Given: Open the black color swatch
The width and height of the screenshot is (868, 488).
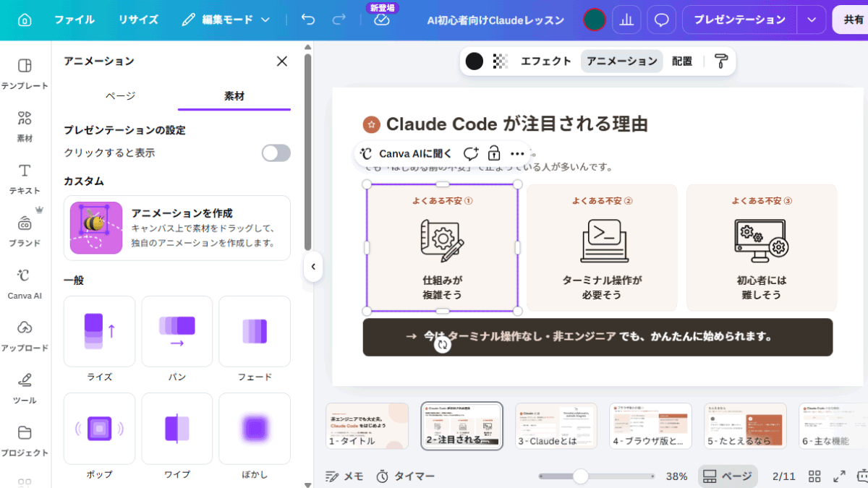Looking at the screenshot, I should click(475, 61).
